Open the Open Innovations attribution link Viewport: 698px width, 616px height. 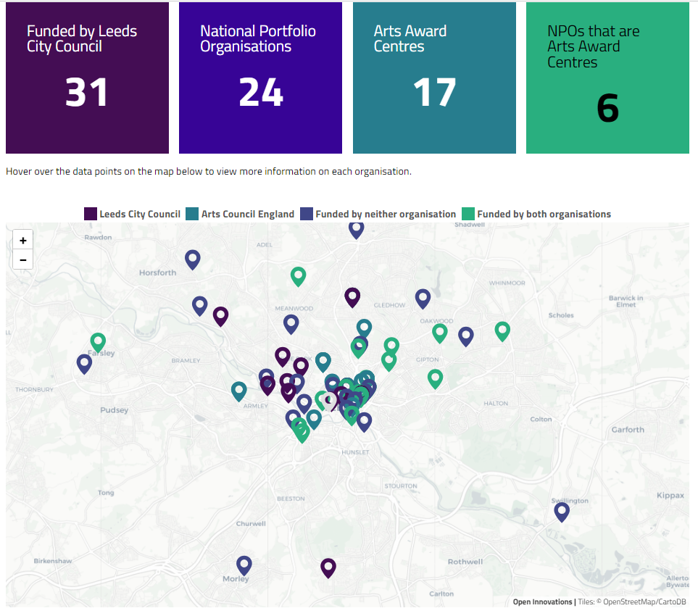(542, 602)
